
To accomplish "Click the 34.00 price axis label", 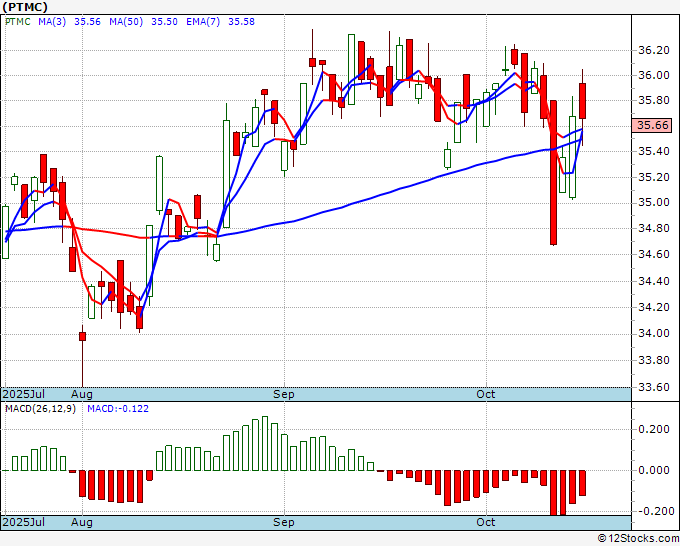I will pos(654,333).
